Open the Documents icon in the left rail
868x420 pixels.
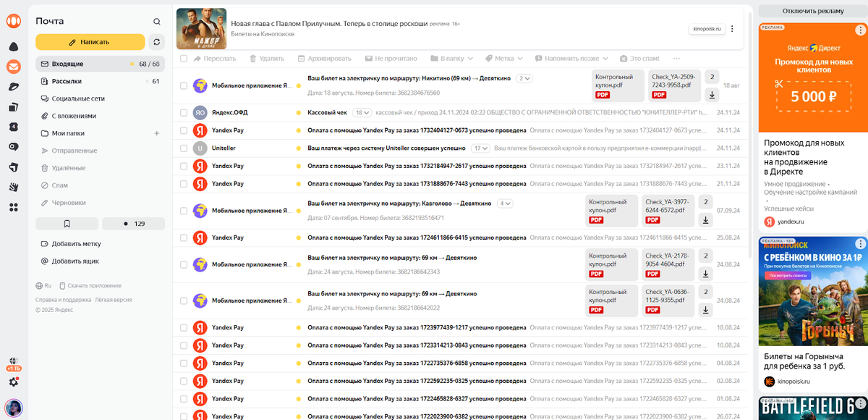pyautogui.click(x=13, y=107)
